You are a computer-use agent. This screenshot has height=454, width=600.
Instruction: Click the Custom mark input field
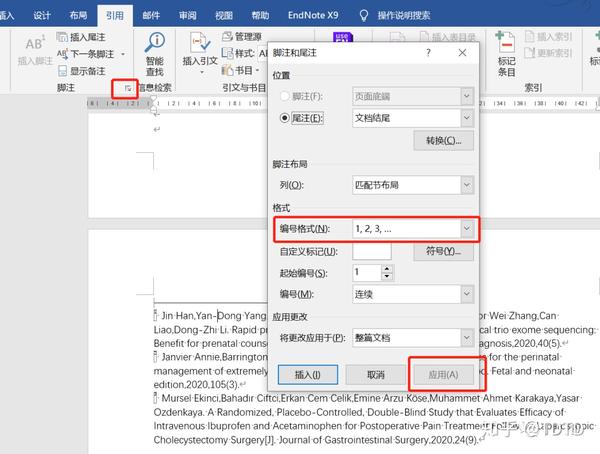pyautogui.click(x=372, y=251)
